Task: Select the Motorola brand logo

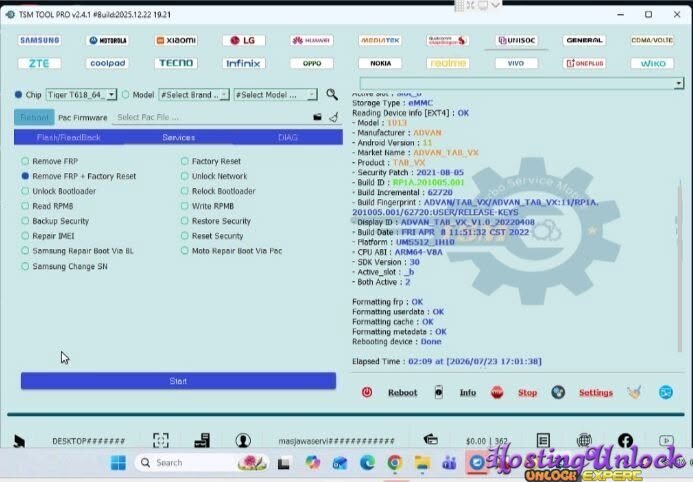Action: [108, 40]
